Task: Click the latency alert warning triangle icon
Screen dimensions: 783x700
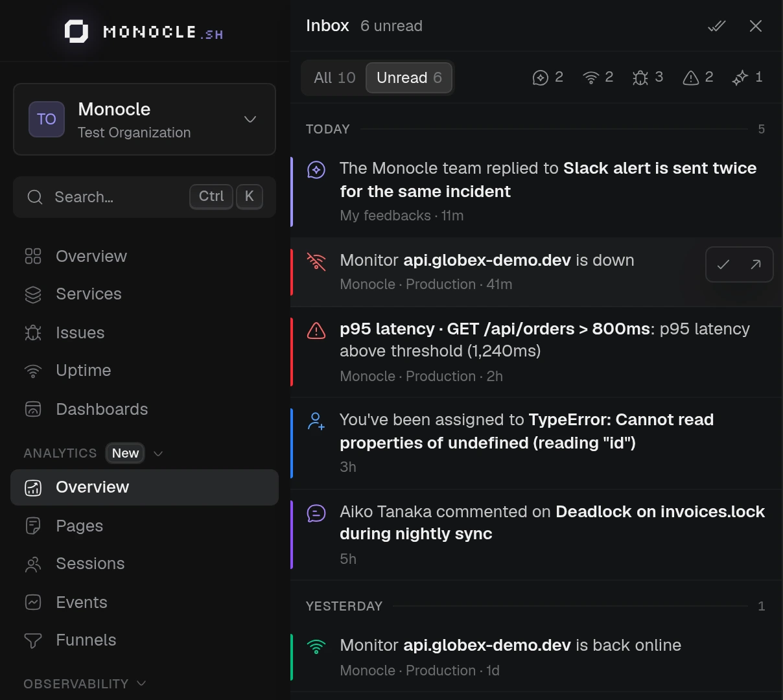Action: point(316,331)
